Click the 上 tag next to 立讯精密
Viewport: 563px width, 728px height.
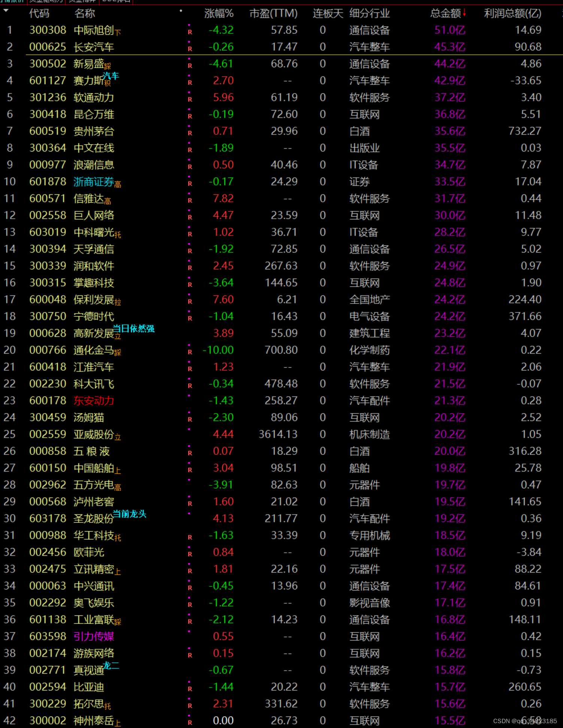118,572
